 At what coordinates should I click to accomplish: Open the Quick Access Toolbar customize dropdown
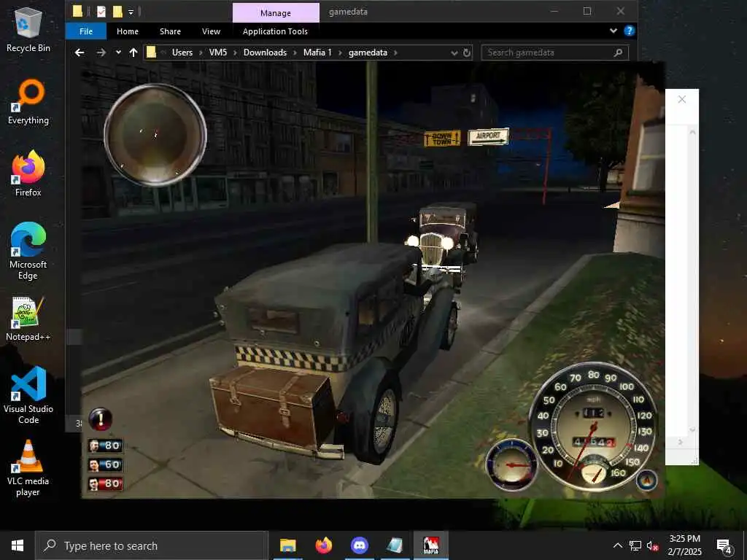point(131,12)
